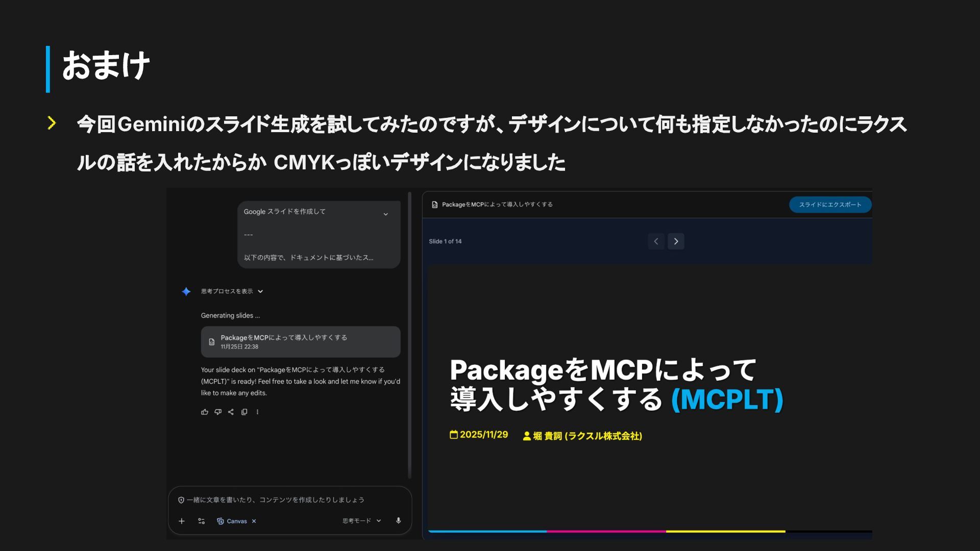Click the thumbs up feedback icon

tap(205, 412)
